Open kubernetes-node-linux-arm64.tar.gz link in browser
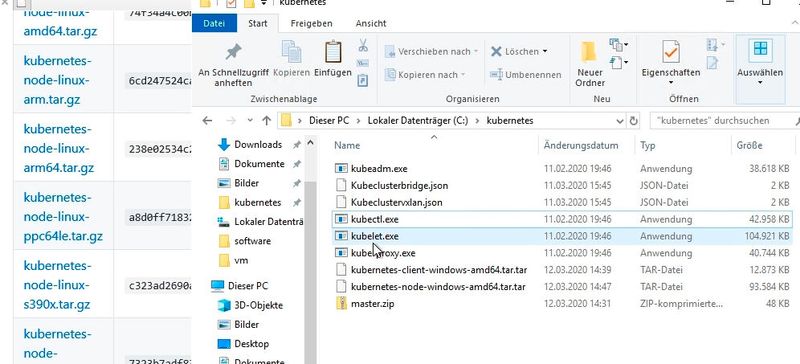This screenshot has width=800, height=364. (59, 148)
